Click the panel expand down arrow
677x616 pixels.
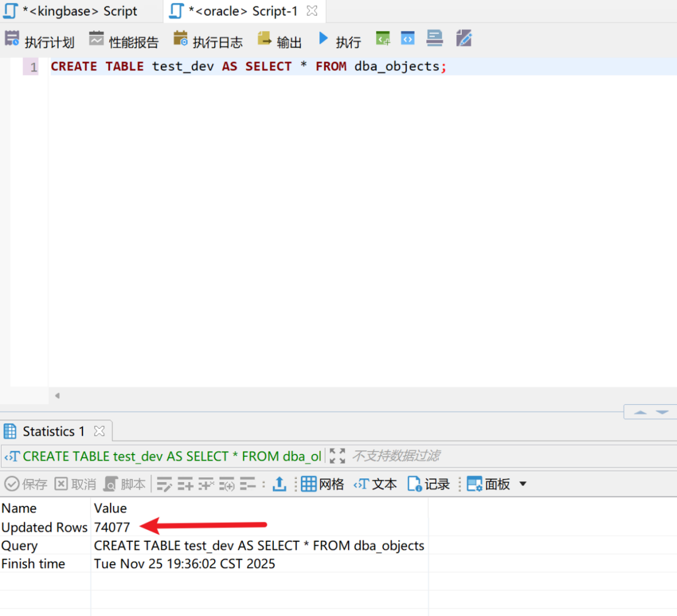(662, 412)
